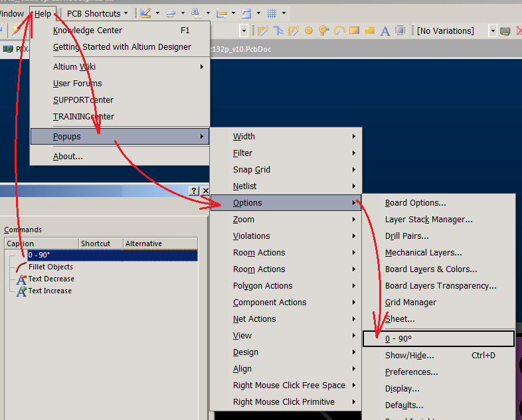Select the place fill rectangle tool

coord(354,31)
